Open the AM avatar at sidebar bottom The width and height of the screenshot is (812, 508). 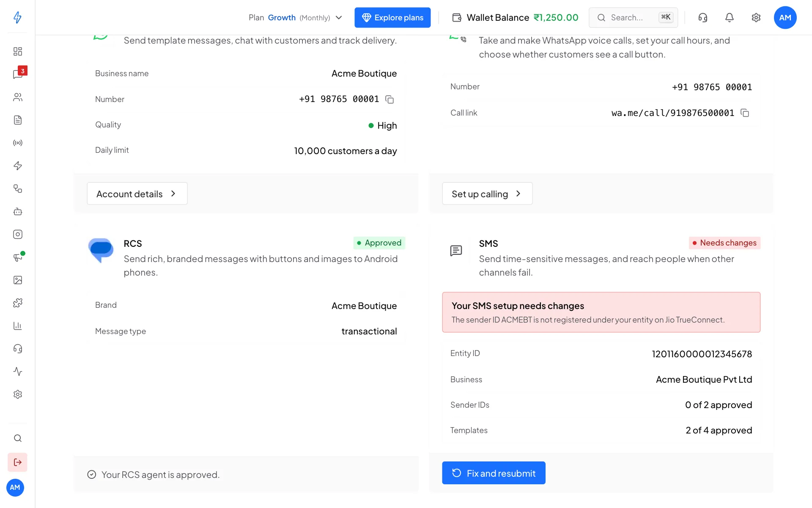coord(15,487)
